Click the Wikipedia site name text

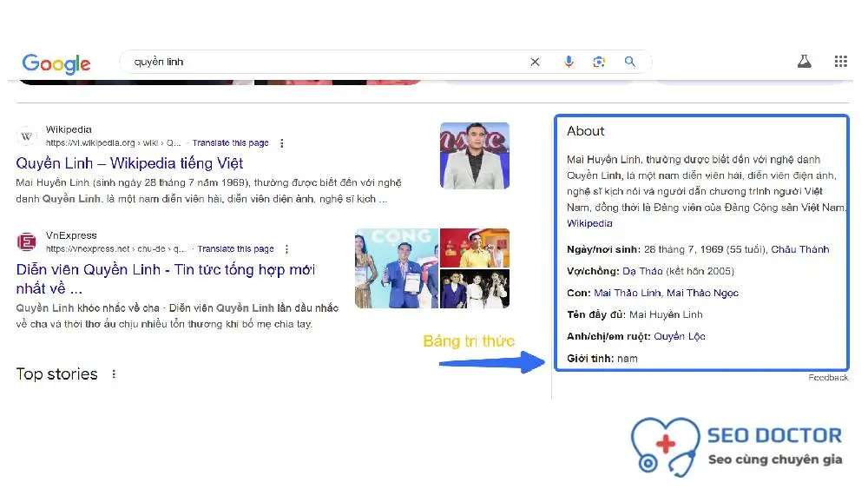69,129
